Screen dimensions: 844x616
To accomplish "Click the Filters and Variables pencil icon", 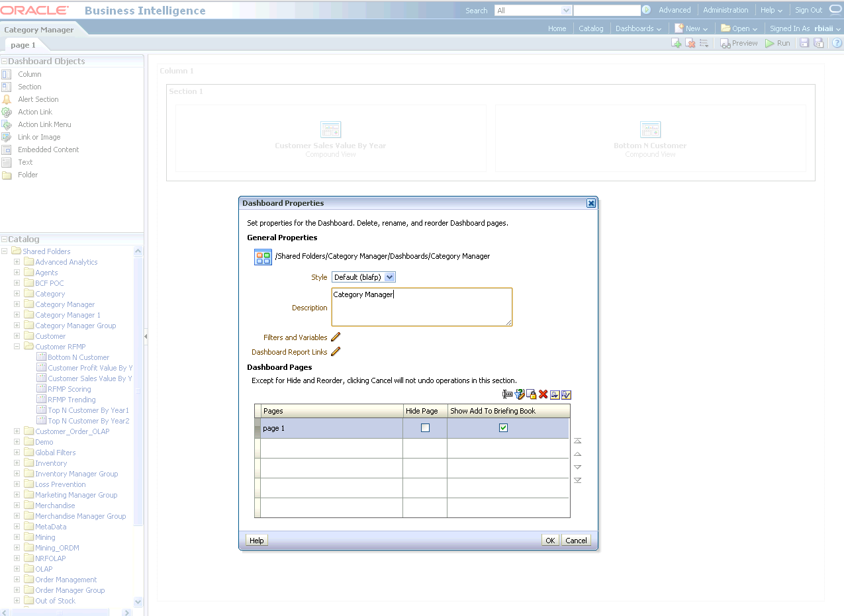I will point(336,337).
